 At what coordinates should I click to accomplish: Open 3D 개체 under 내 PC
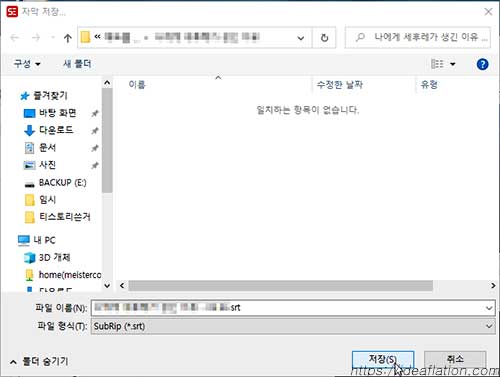click(47, 257)
